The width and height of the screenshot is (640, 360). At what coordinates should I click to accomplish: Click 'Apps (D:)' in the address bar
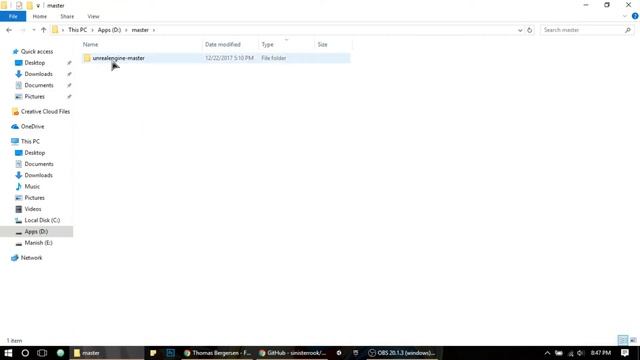(x=109, y=30)
